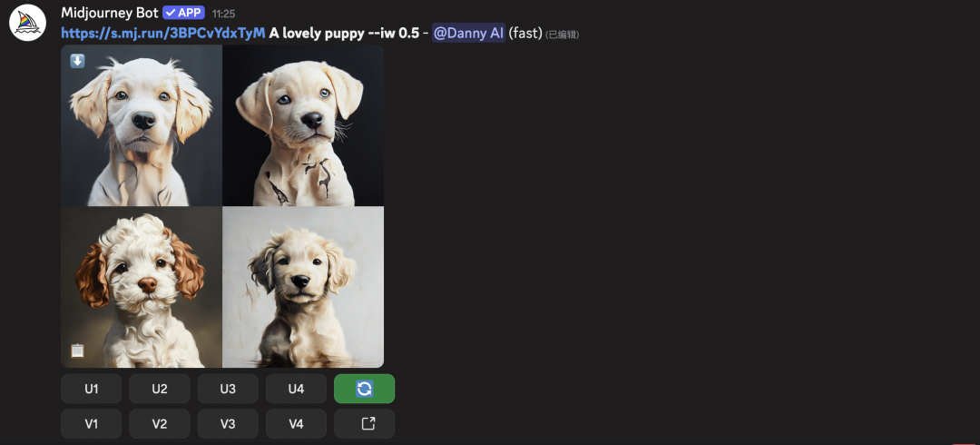Click the @Danny AI mention
Viewport: 980px width, 445px height.
[469, 34]
